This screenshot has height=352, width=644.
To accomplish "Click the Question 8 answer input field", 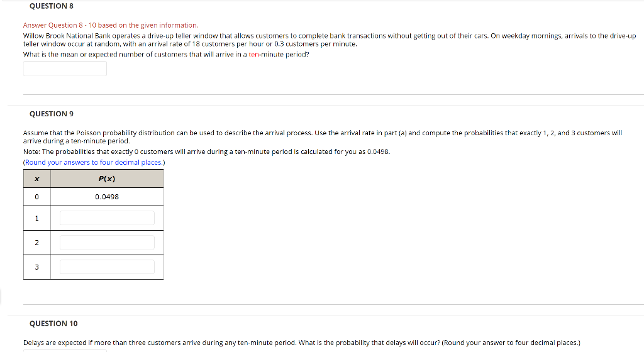I will pos(65,69).
